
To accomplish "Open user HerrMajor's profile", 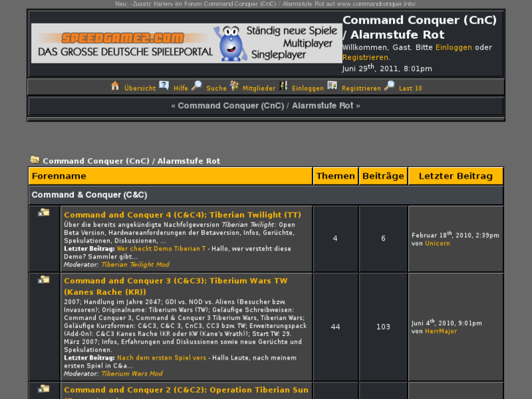I will click(441, 332).
